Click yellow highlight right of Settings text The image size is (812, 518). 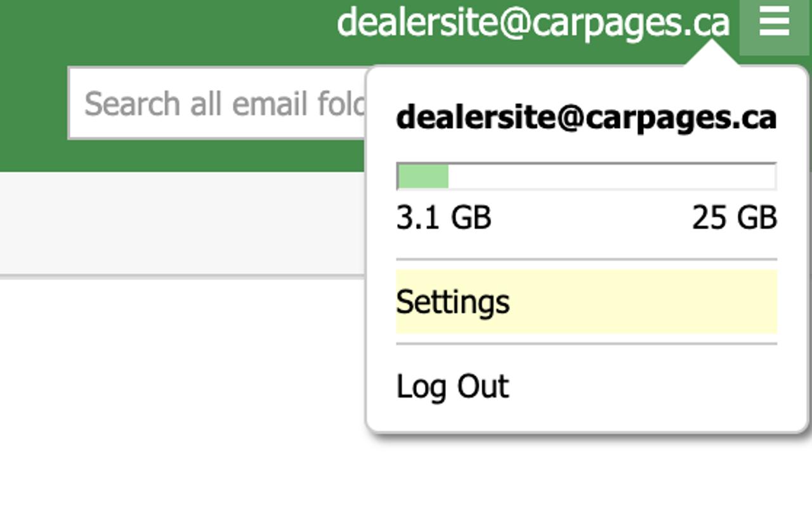(x=641, y=302)
